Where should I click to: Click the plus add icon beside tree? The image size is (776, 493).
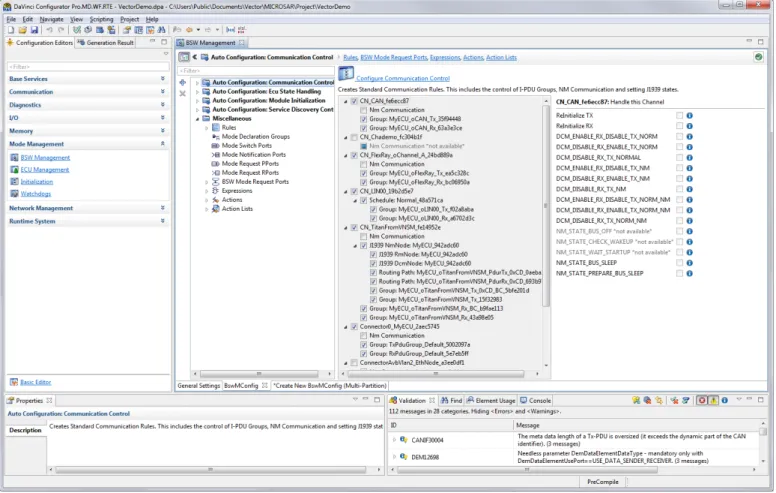pyautogui.click(x=183, y=83)
